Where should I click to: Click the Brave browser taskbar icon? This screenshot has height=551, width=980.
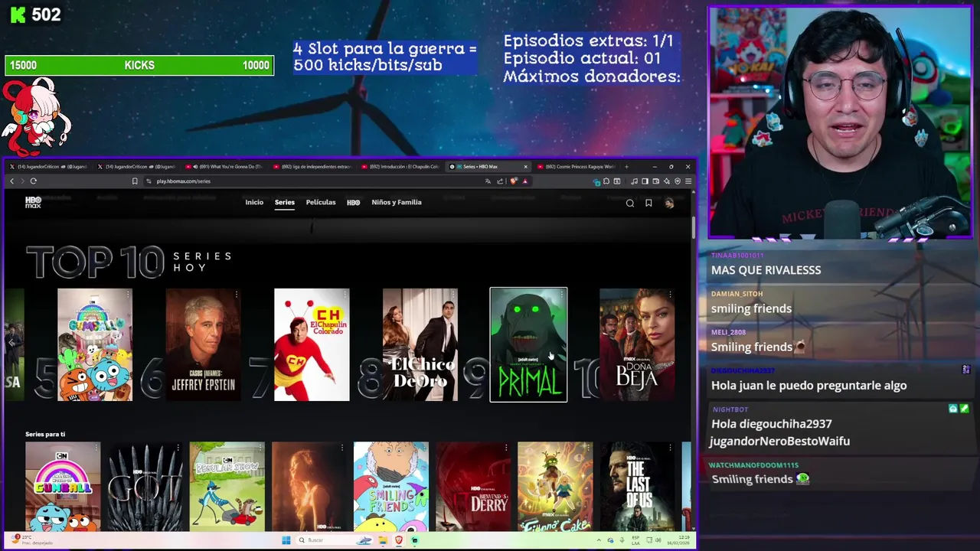click(x=398, y=540)
